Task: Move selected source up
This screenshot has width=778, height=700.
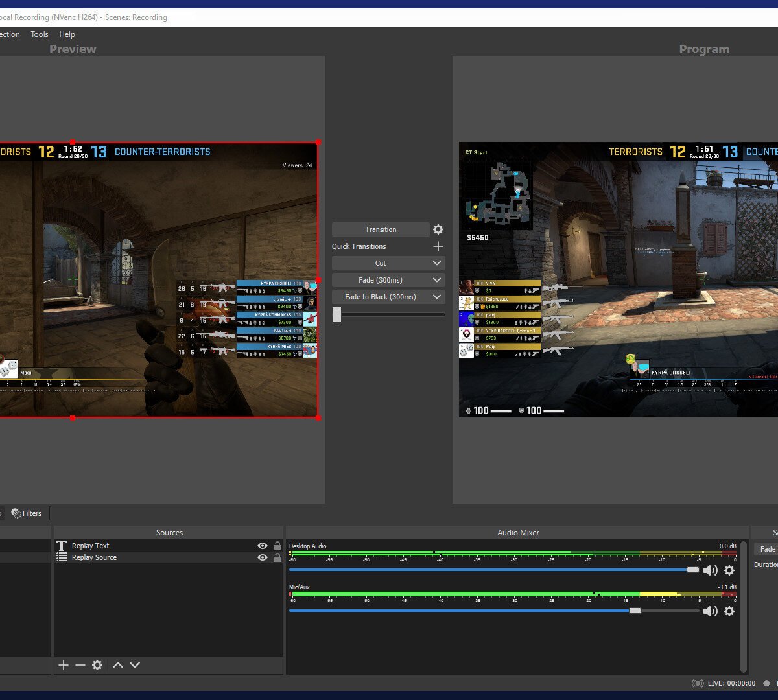Action: pyautogui.click(x=118, y=665)
